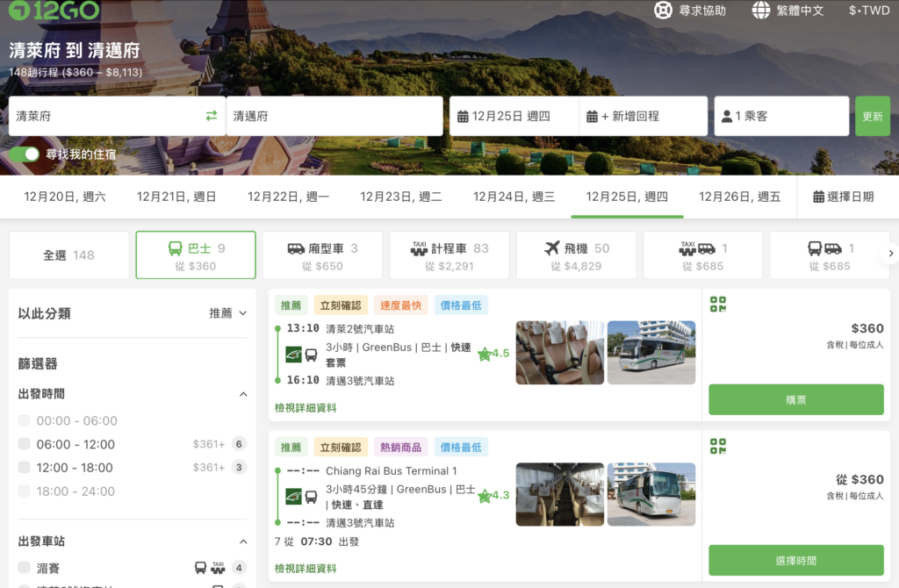Swap departure and destination locations
This screenshot has width=899, height=588.
(x=211, y=115)
